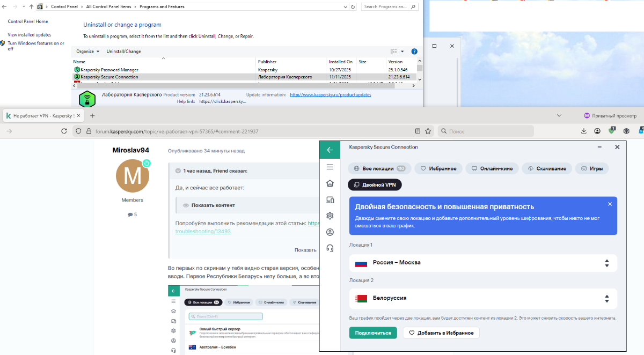Image resolution: width=644 pixels, height=355 pixels.
Task: Select the 'Двойной VPN' filter chip
Action: (375, 184)
